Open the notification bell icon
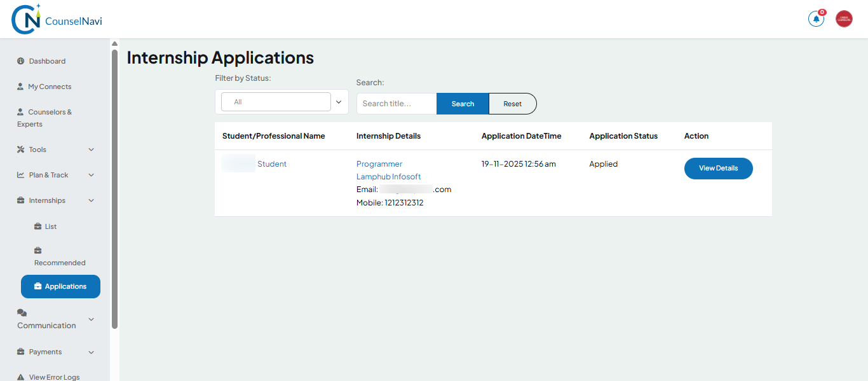This screenshot has height=381, width=868. pos(816,19)
